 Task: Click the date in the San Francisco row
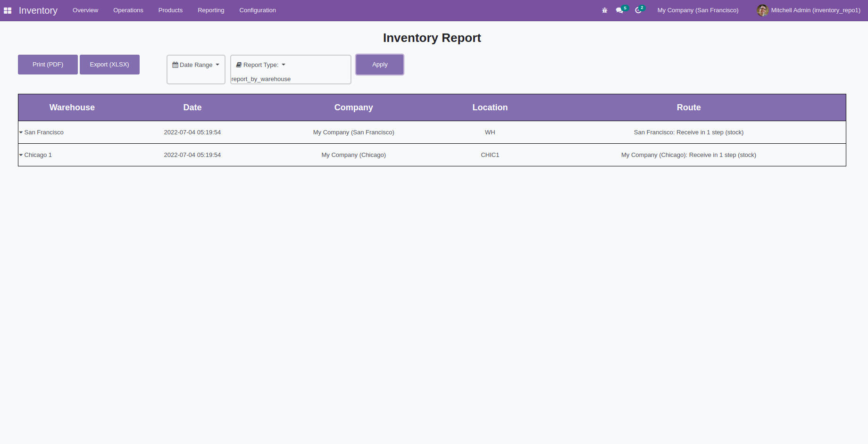pyautogui.click(x=192, y=132)
